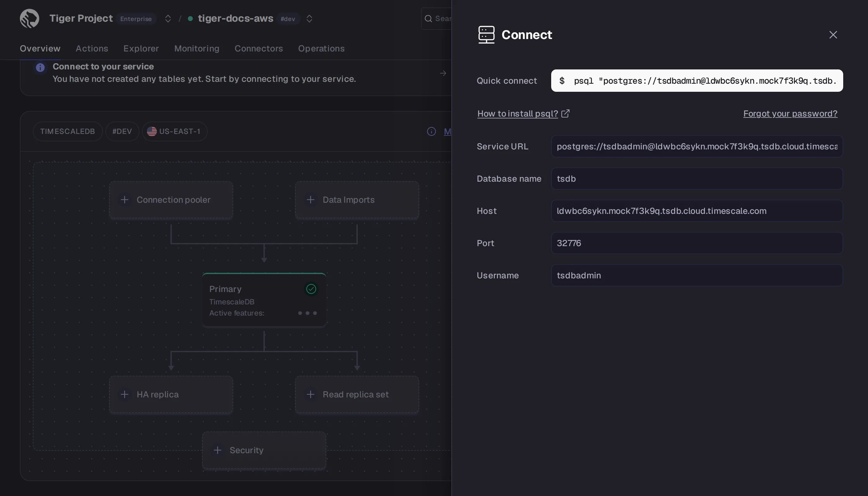868x496 pixels.
Task: Click the Host field value
Action: tap(697, 211)
